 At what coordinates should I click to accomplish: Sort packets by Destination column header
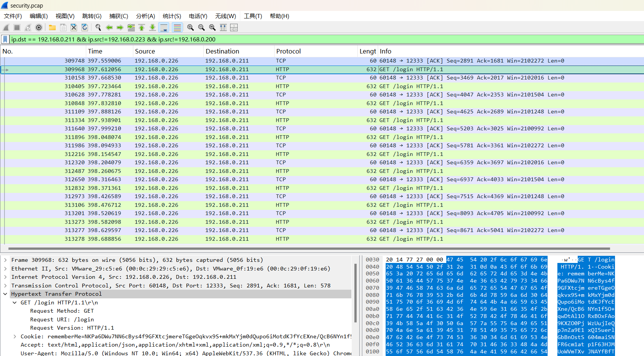[239, 51]
